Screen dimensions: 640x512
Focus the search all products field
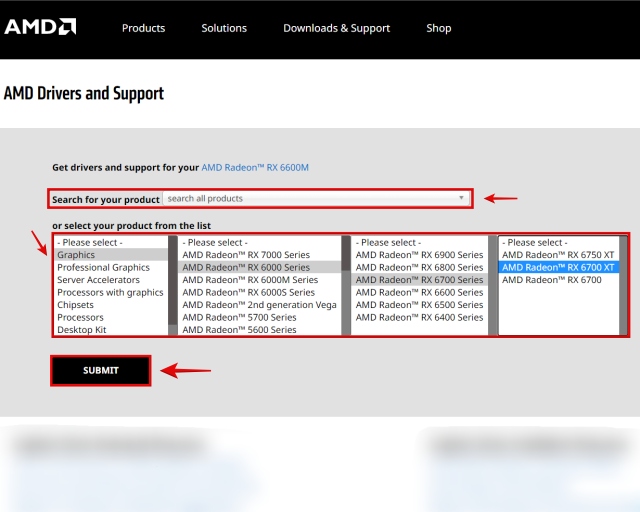coord(316,198)
